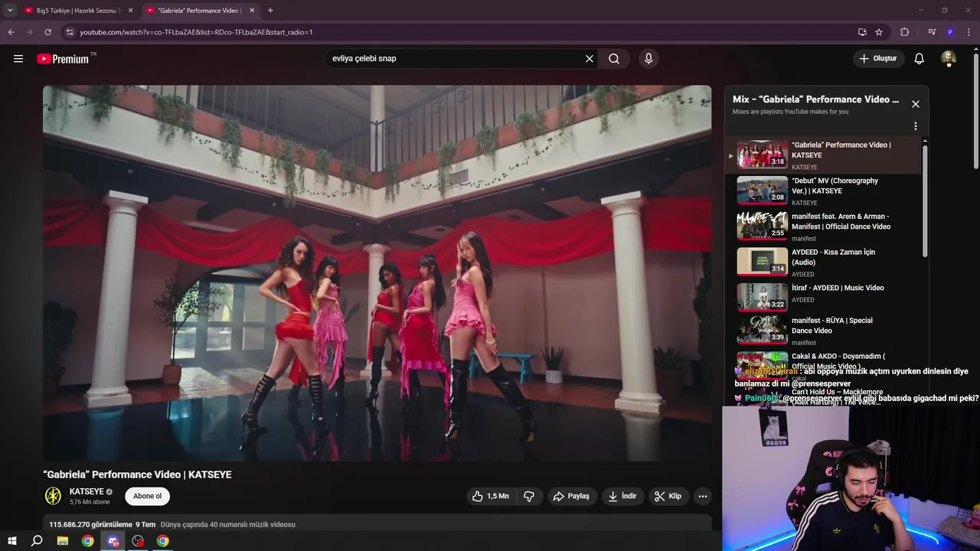The width and height of the screenshot is (980, 551).
Task: Expand video description with view count
Action: tap(377, 524)
